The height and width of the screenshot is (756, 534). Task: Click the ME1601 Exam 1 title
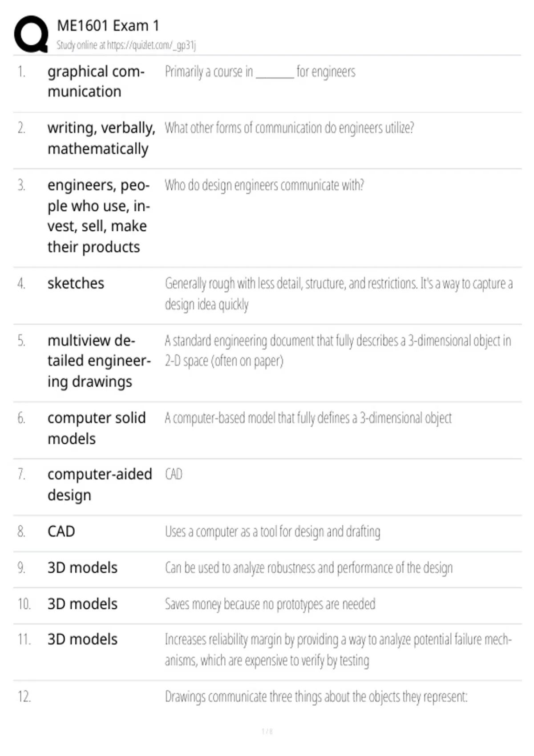point(108,26)
